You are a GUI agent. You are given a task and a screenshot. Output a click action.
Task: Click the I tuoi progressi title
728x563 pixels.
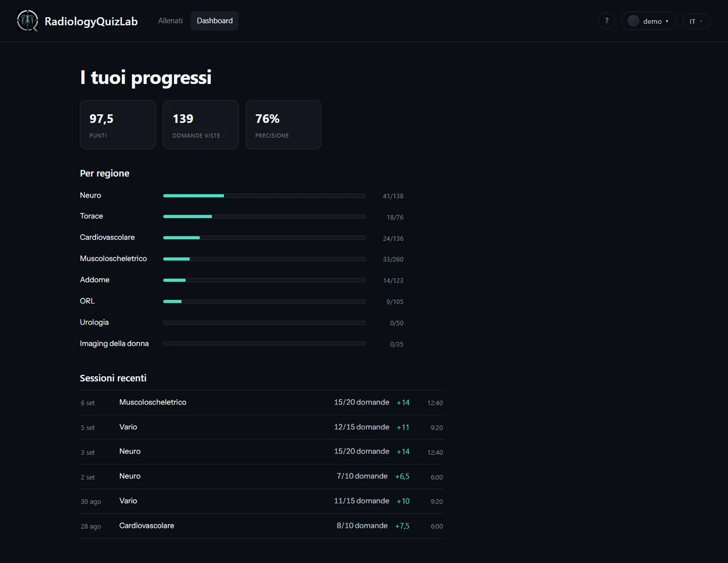[146, 78]
